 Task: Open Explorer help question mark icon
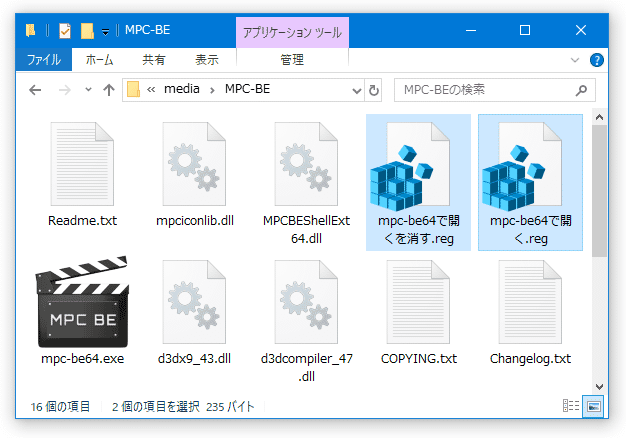point(596,60)
